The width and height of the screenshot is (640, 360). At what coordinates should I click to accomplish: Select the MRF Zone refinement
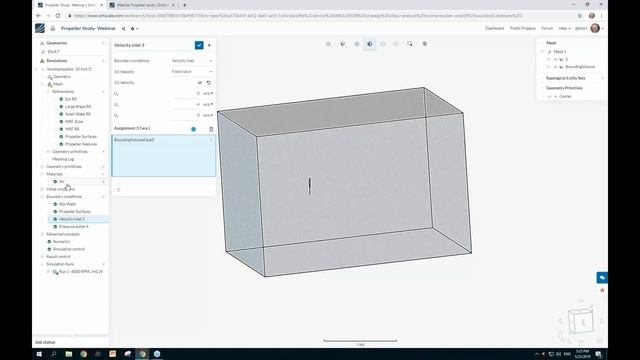(x=74, y=122)
